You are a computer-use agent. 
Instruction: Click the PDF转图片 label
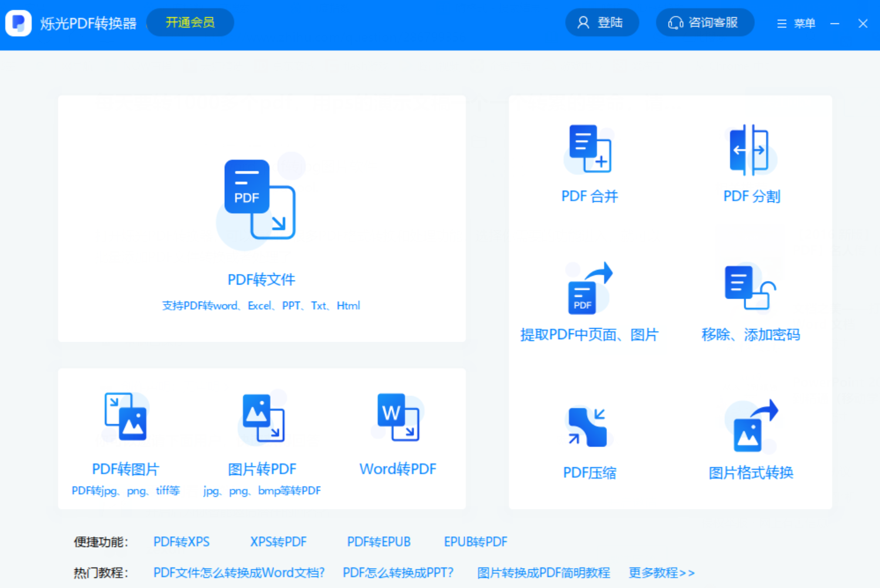point(126,469)
